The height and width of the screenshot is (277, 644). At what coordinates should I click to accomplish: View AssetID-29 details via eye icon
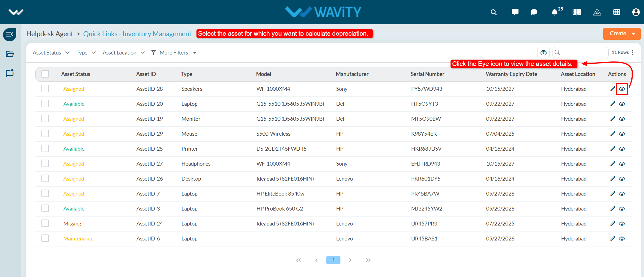click(x=622, y=134)
